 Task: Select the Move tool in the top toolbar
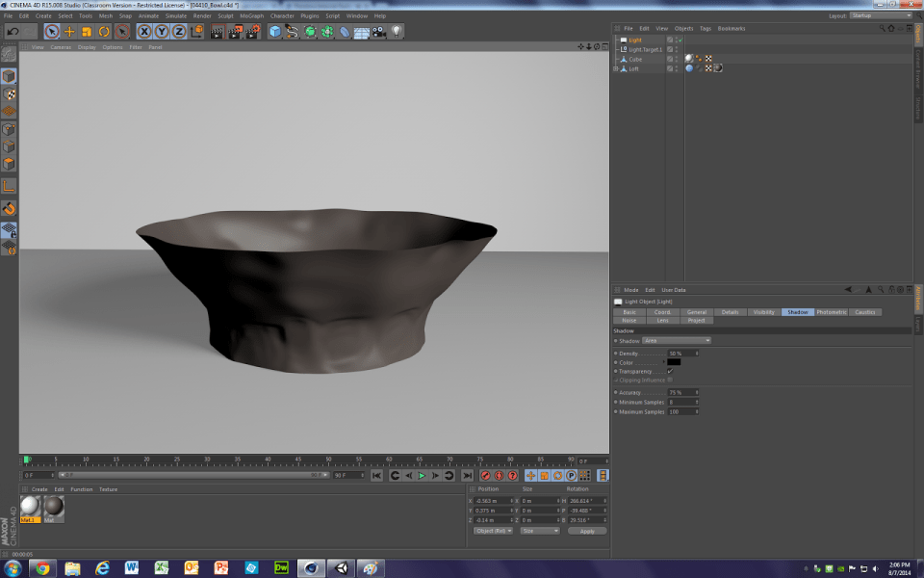click(69, 32)
